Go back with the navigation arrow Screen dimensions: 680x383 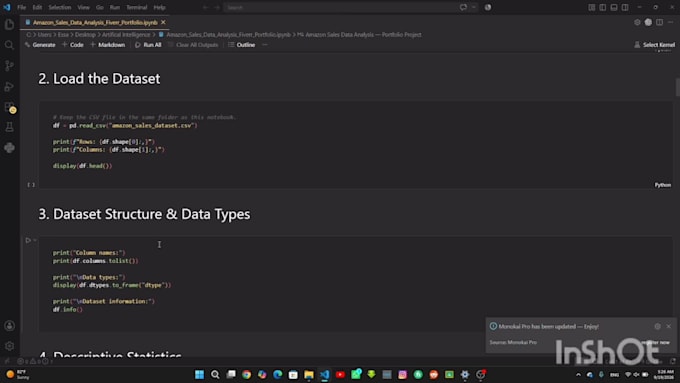click(206, 7)
